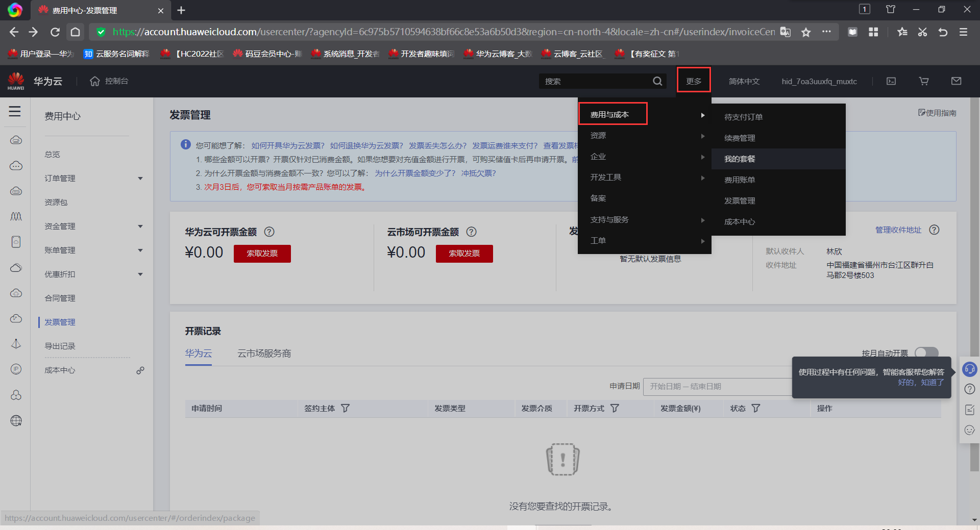The image size is (980, 530).
Task: Click the globe icon in left rail
Action: (x=16, y=420)
